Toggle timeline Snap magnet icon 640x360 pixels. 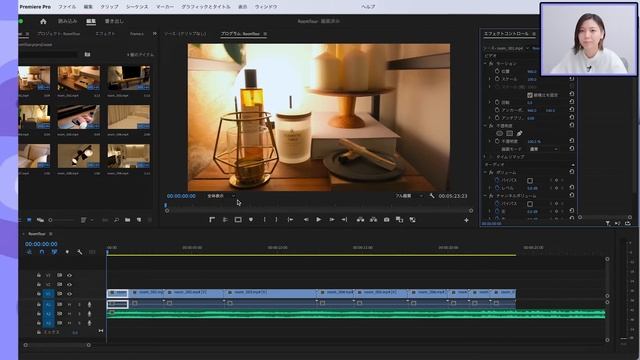click(42, 252)
